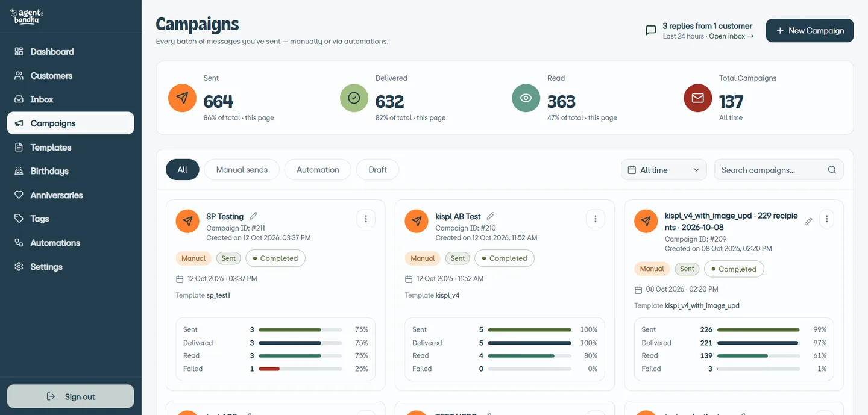Viewport: 868px width, 415px height.
Task: Click the search magnifier icon
Action: pyautogui.click(x=832, y=170)
